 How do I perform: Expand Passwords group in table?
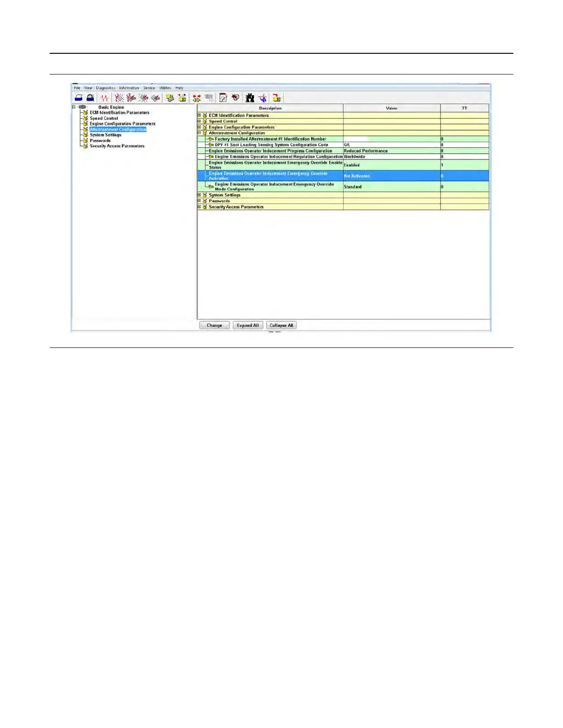pyautogui.click(x=199, y=201)
